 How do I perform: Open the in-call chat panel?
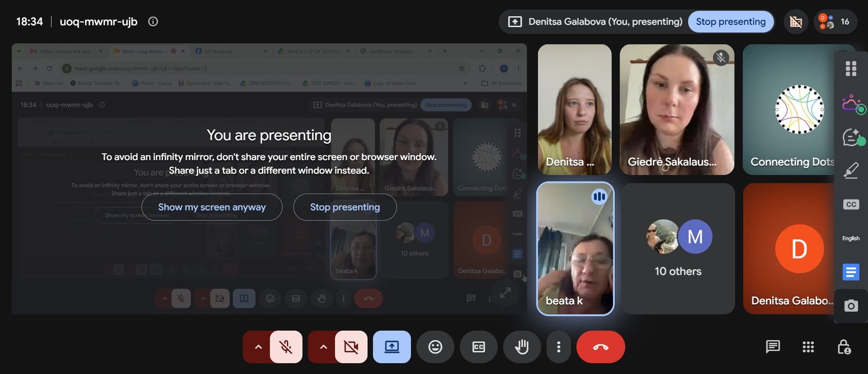click(773, 347)
